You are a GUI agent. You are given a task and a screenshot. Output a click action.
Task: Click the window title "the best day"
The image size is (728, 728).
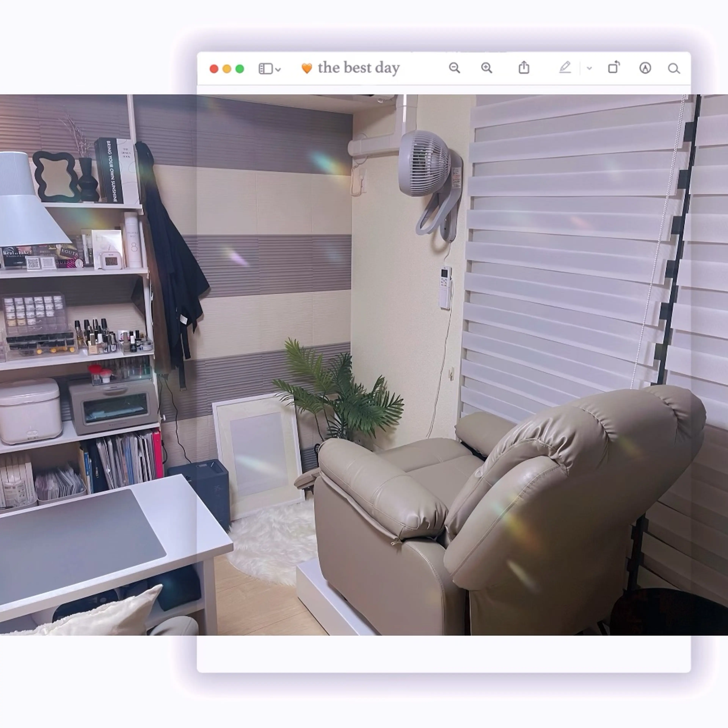tap(358, 68)
